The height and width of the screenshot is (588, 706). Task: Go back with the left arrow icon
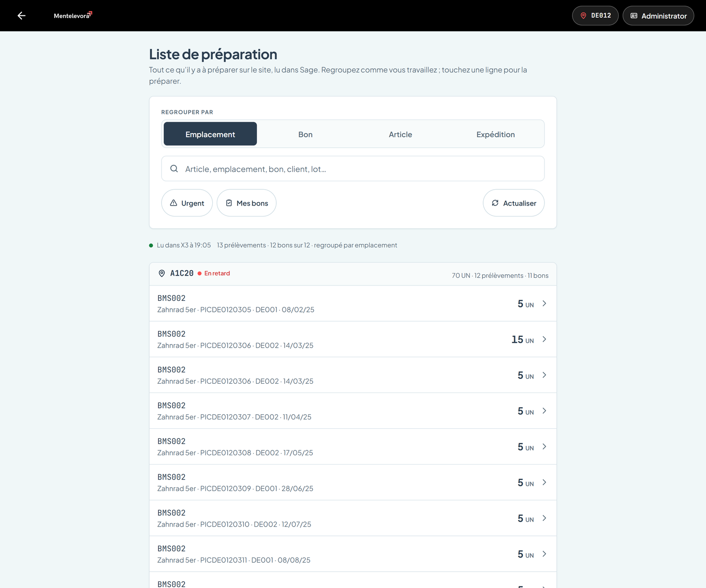point(21,16)
